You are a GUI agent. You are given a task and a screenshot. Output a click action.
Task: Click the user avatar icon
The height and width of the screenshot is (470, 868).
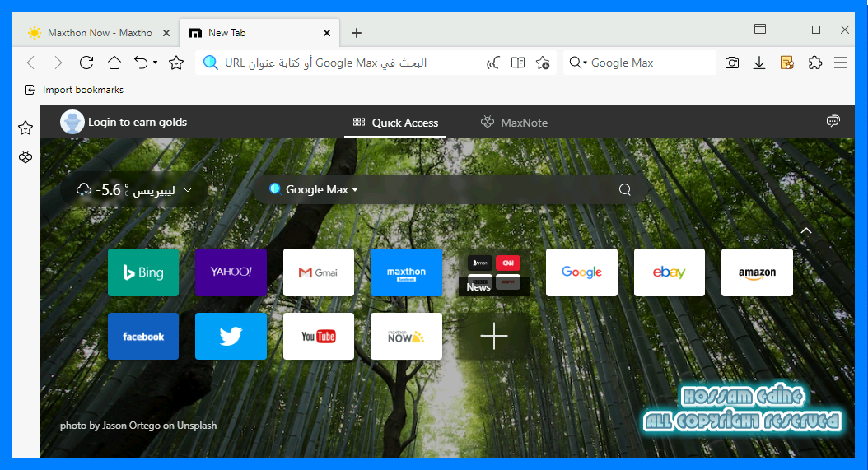(x=72, y=122)
